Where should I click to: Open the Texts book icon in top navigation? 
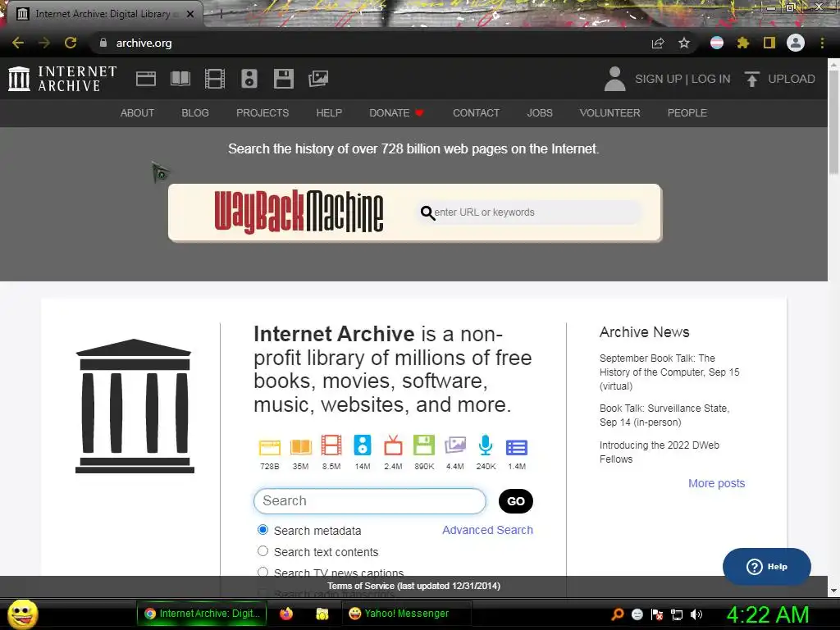click(180, 79)
